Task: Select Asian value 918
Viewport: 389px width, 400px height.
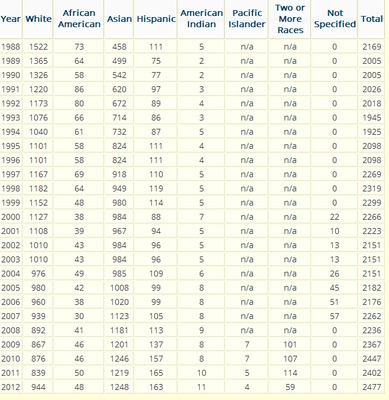Action: [119, 174]
